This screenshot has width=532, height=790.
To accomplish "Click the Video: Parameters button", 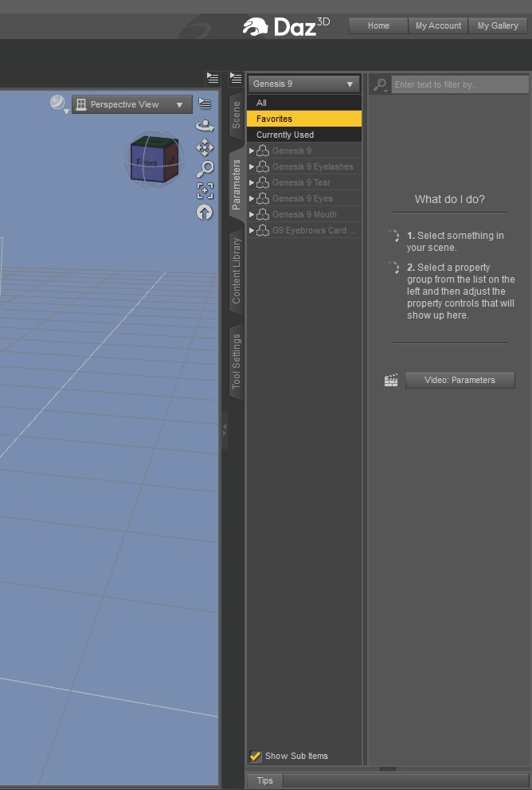I will tap(460, 381).
